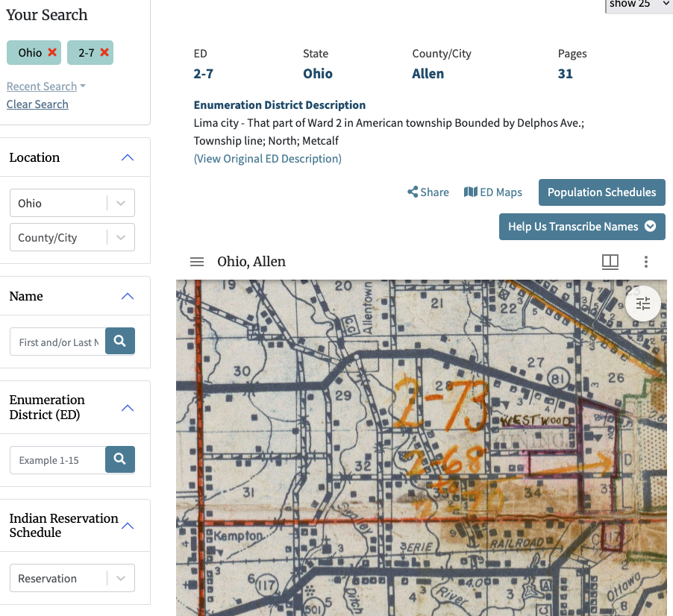
Task: Collapse the Location panel
Action: (127, 157)
